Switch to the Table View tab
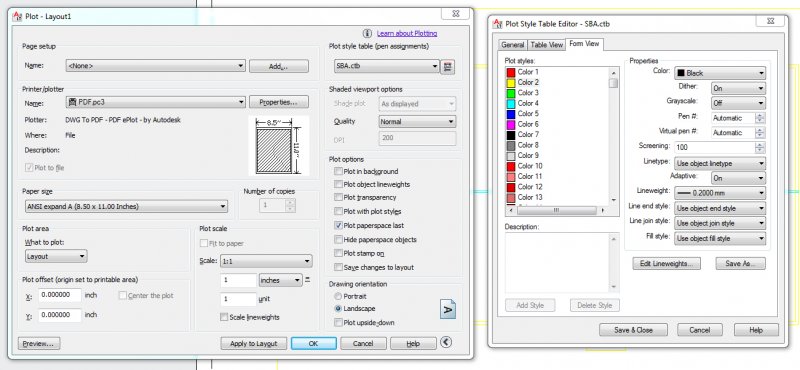The height and width of the screenshot is (370, 800). point(546,45)
